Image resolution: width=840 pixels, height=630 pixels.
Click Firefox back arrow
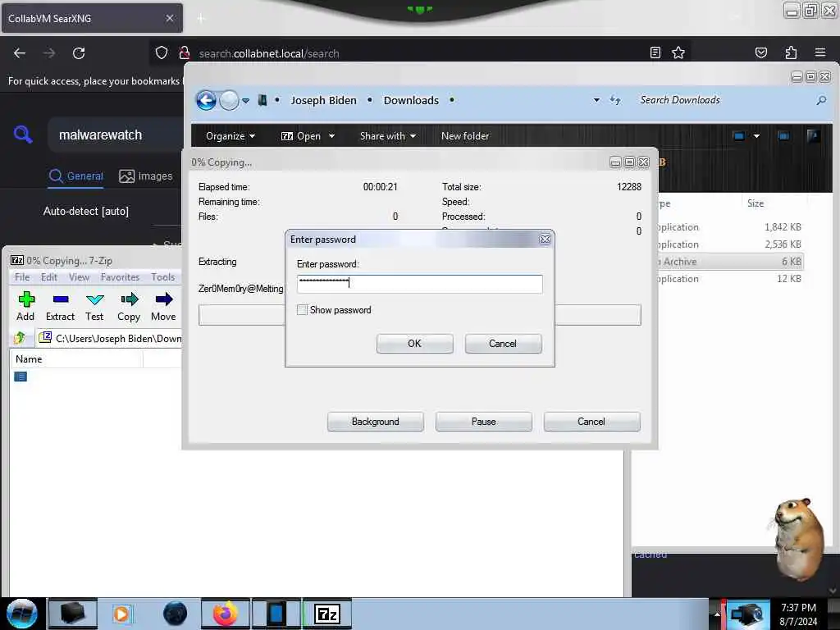coord(20,53)
